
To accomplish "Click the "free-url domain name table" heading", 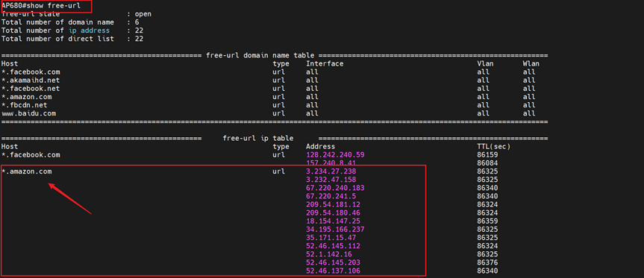I will tap(260, 55).
